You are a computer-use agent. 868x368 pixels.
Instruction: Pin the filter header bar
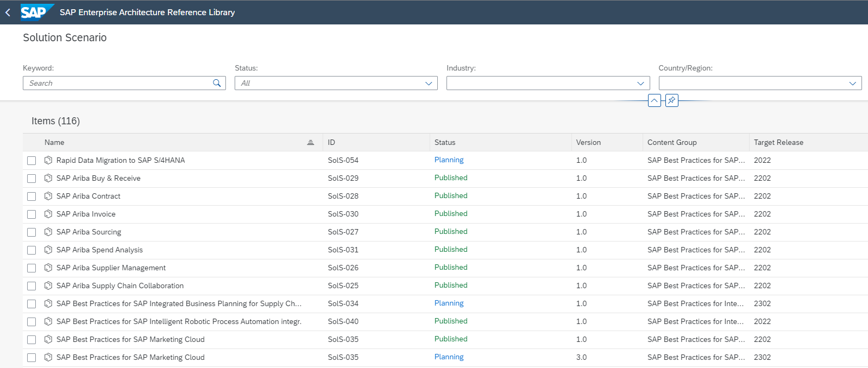click(672, 100)
